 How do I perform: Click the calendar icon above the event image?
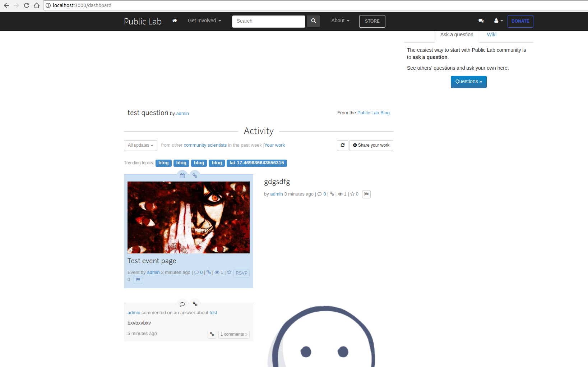tap(182, 175)
